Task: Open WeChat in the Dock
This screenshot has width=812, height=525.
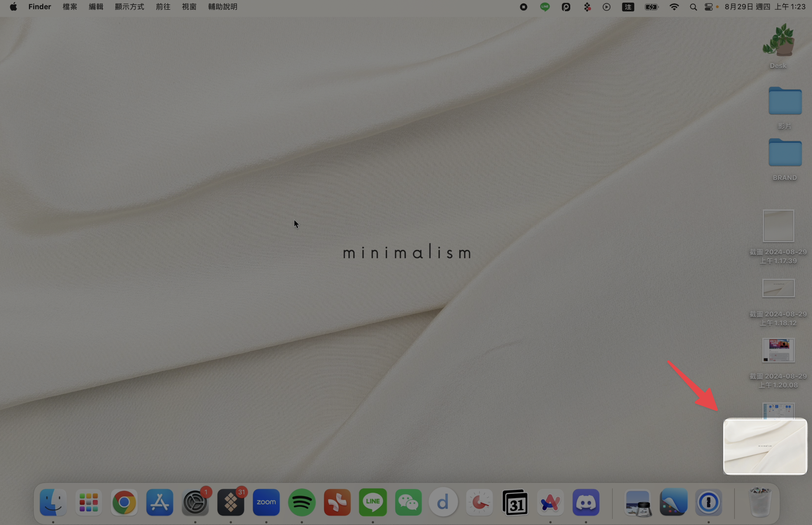Action: pyautogui.click(x=408, y=502)
